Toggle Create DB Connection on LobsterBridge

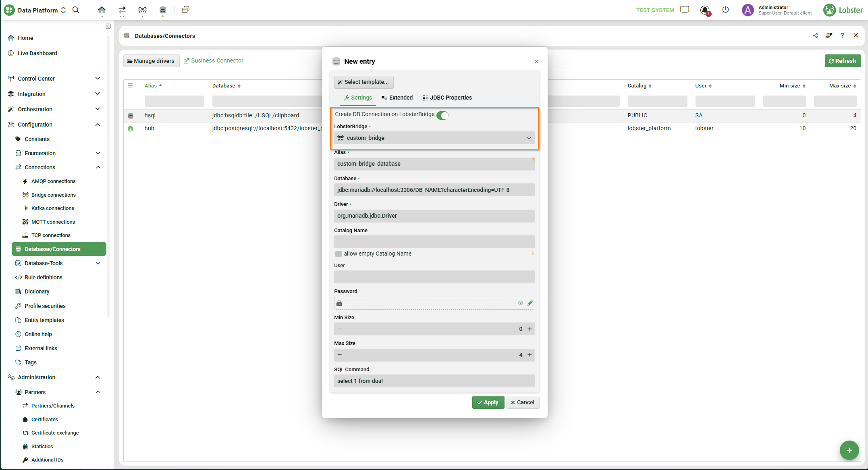pyautogui.click(x=442, y=115)
